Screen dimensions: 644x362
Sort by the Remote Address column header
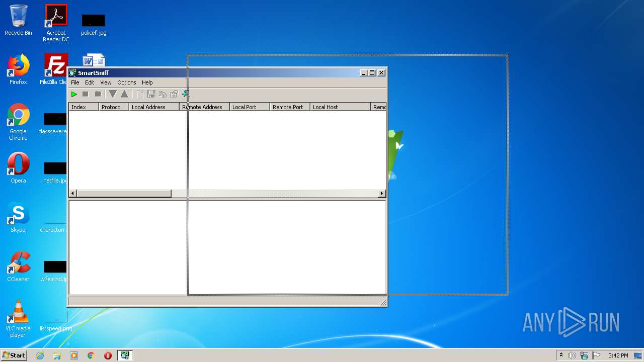click(x=204, y=107)
